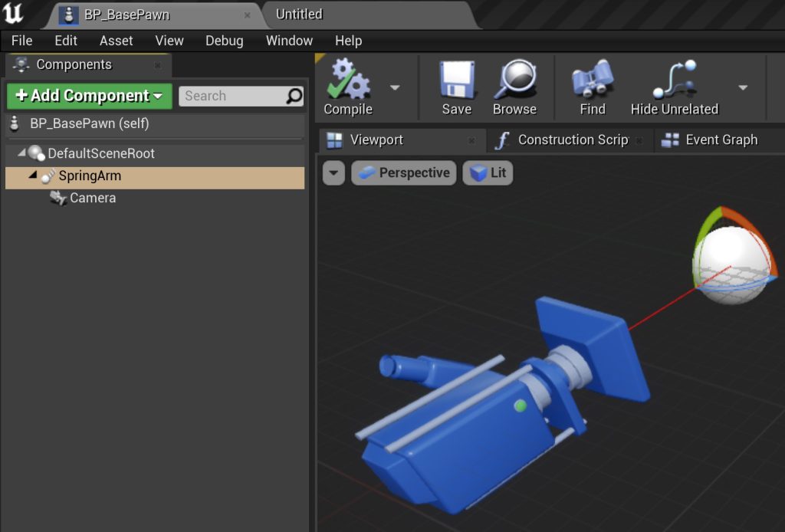785x532 pixels.
Task: Open Compile options dropdown arrow
Action: 395,87
